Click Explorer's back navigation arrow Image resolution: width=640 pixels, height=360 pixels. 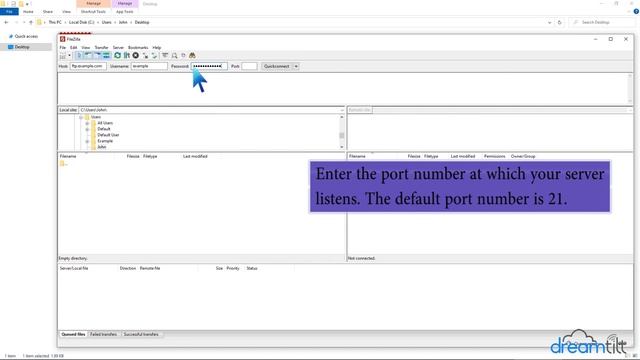tap(6, 22)
